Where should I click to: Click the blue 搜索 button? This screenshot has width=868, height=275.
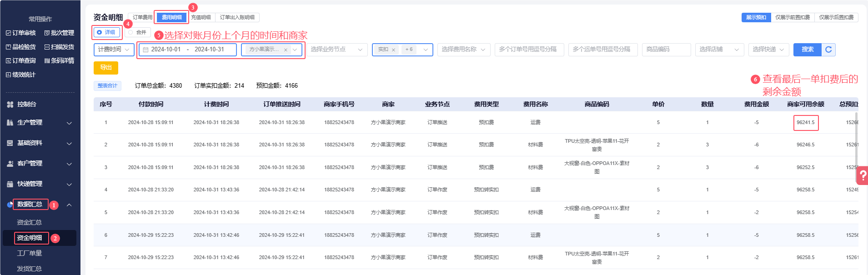click(808, 50)
